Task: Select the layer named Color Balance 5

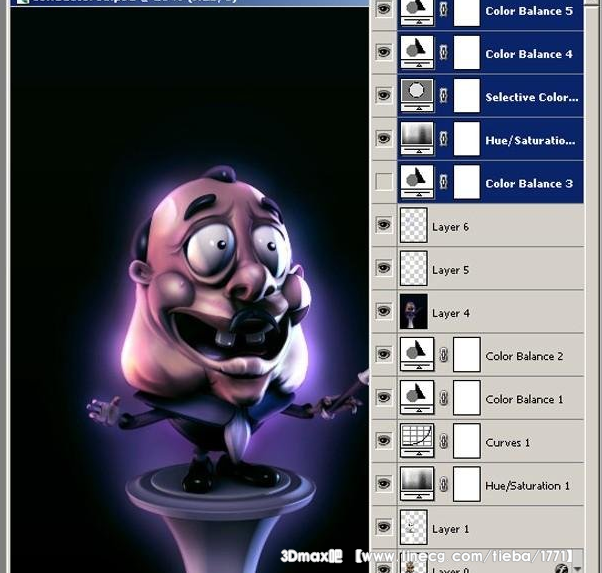Action: tap(529, 11)
